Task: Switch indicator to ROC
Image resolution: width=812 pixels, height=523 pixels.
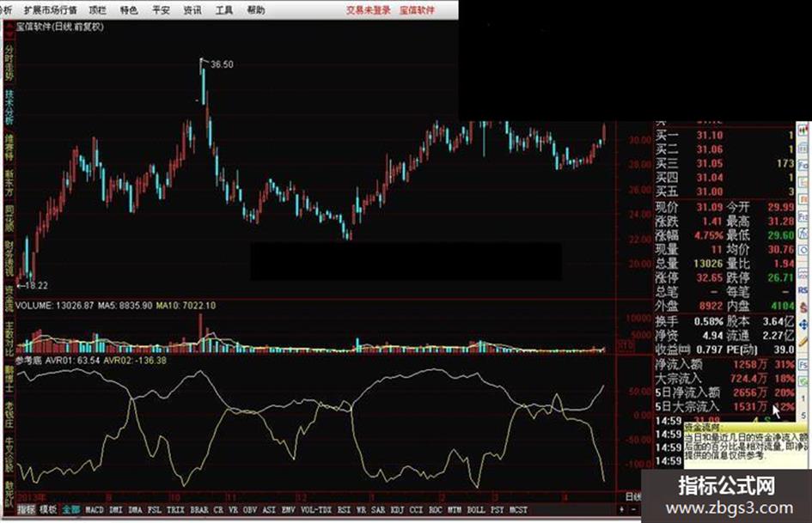Action: tap(436, 509)
